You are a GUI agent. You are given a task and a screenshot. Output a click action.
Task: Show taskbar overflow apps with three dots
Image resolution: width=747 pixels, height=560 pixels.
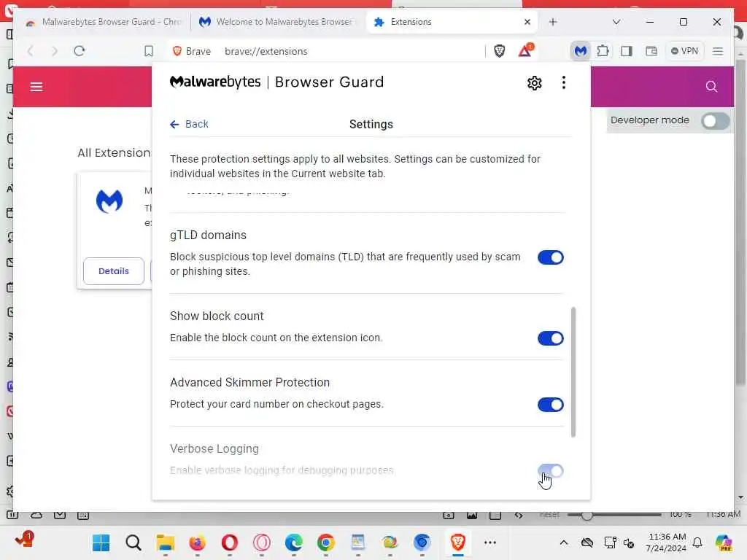(x=490, y=542)
